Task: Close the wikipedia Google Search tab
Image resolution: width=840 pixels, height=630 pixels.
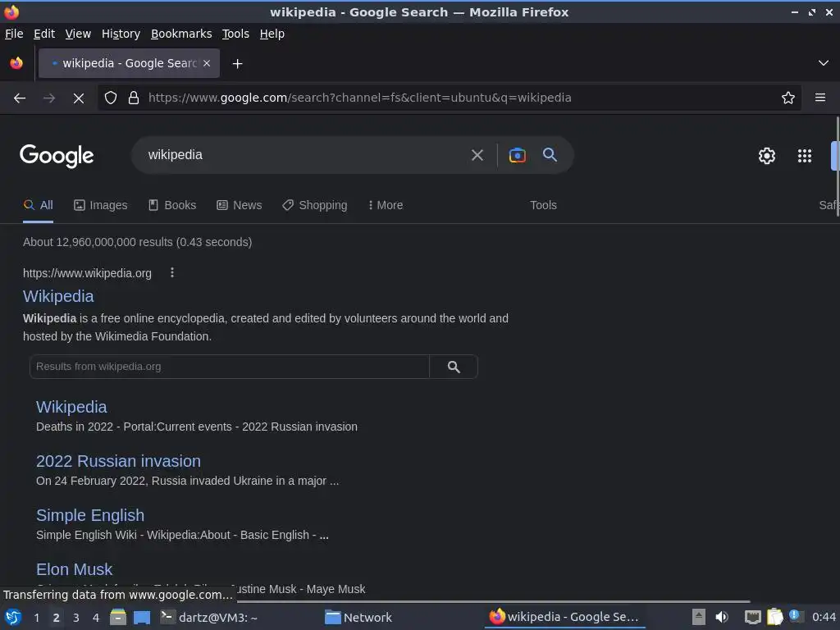Action: [207, 63]
